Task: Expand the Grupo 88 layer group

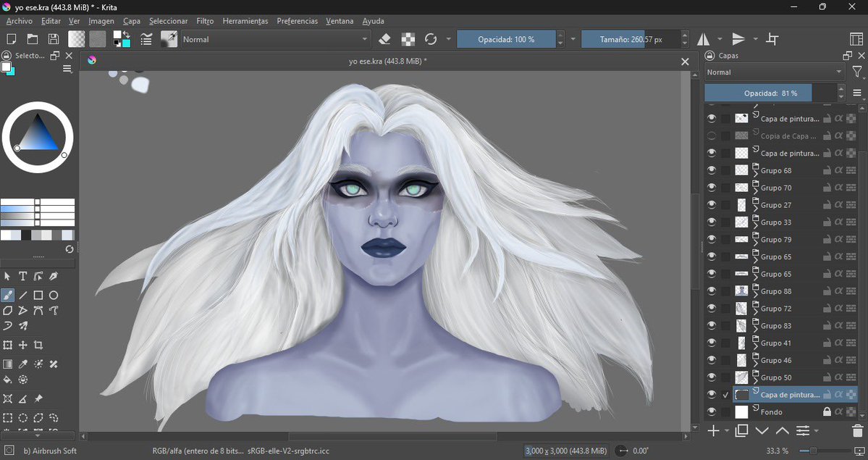Action: 756,294
